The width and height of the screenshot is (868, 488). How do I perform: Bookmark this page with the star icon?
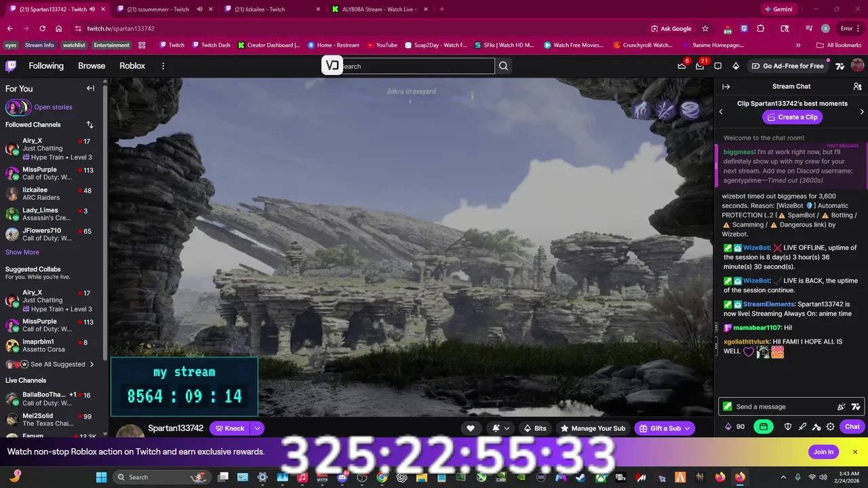[705, 28]
